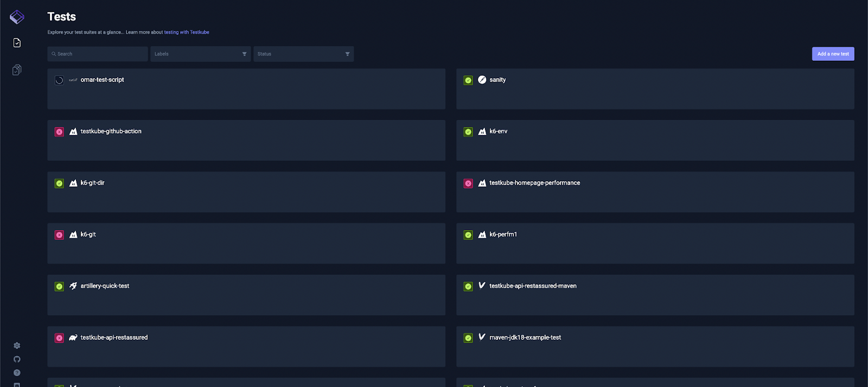Open the sanity test
This screenshot has height=387, width=868.
coord(655,88)
